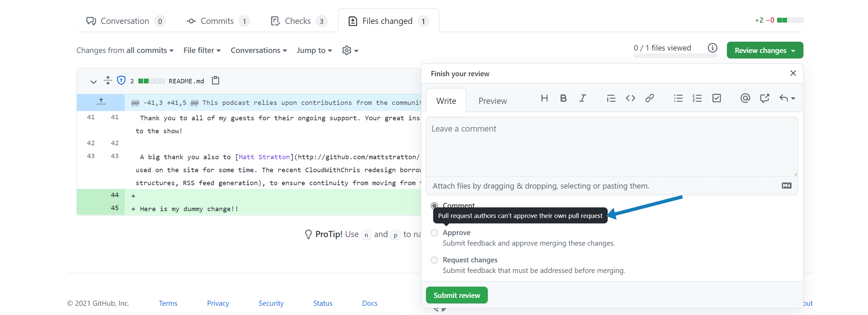Insert a header in the review comment
The height and width of the screenshot is (315, 868).
coord(545,98)
